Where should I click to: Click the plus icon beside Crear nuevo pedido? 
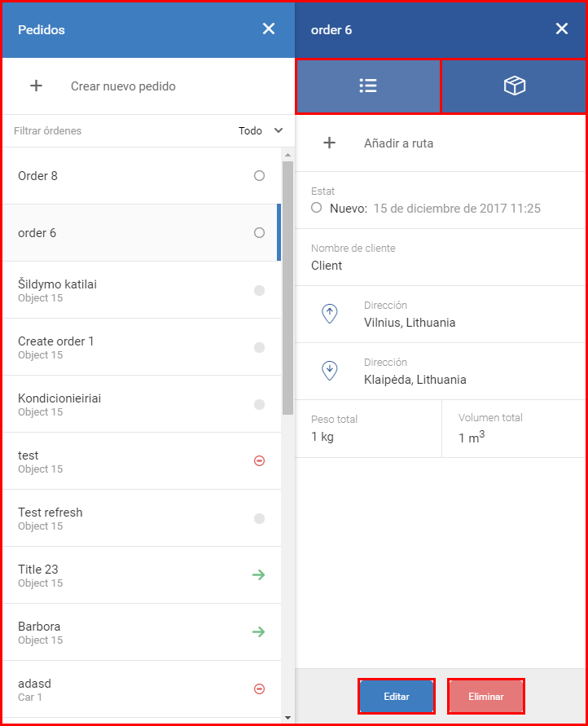(36, 86)
